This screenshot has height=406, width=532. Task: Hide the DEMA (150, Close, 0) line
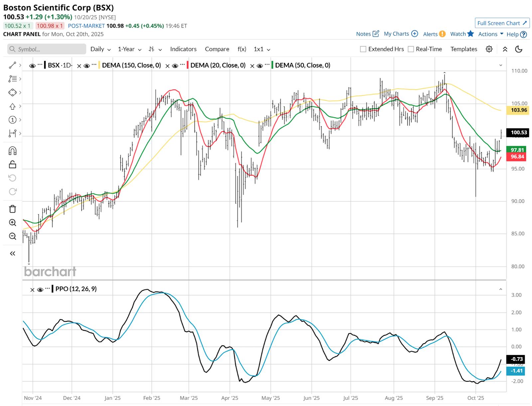tap(87, 66)
